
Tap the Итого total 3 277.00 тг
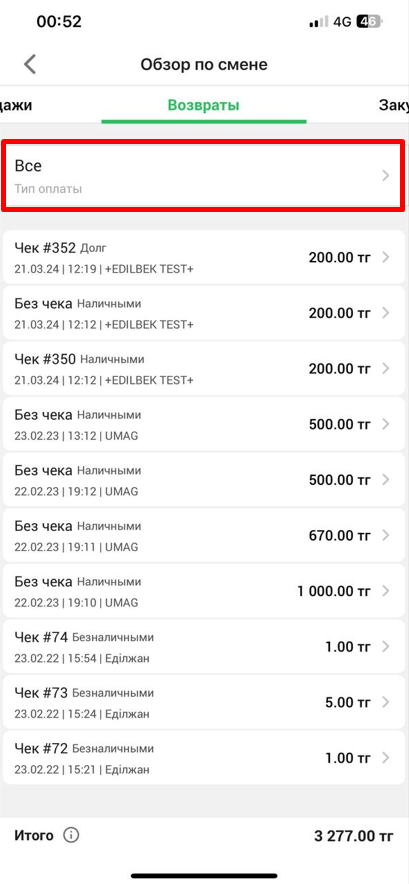(353, 836)
